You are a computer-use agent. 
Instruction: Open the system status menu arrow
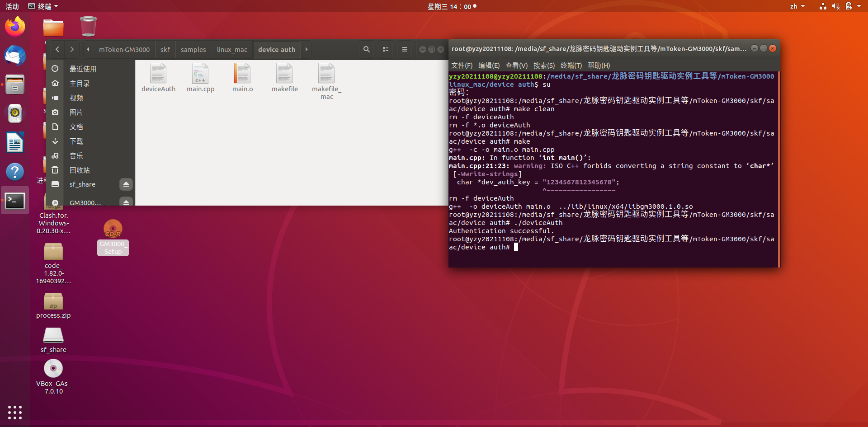tap(859, 6)
